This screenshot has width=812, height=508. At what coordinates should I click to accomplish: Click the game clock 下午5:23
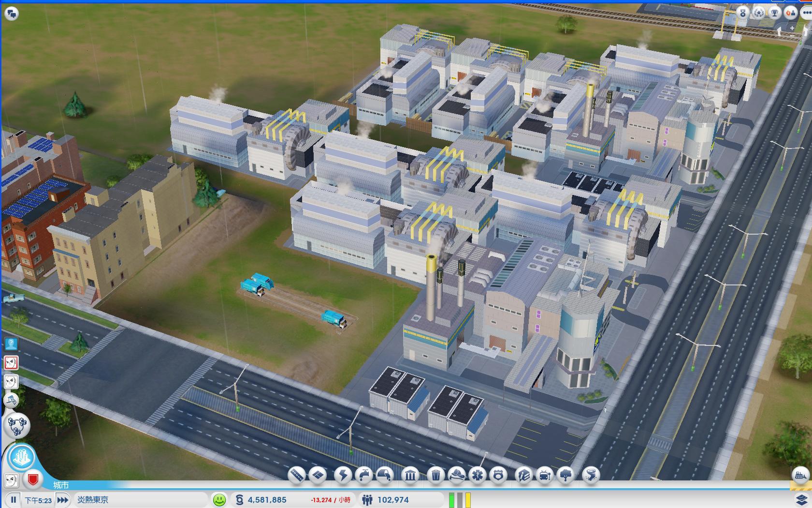(38, 500)
